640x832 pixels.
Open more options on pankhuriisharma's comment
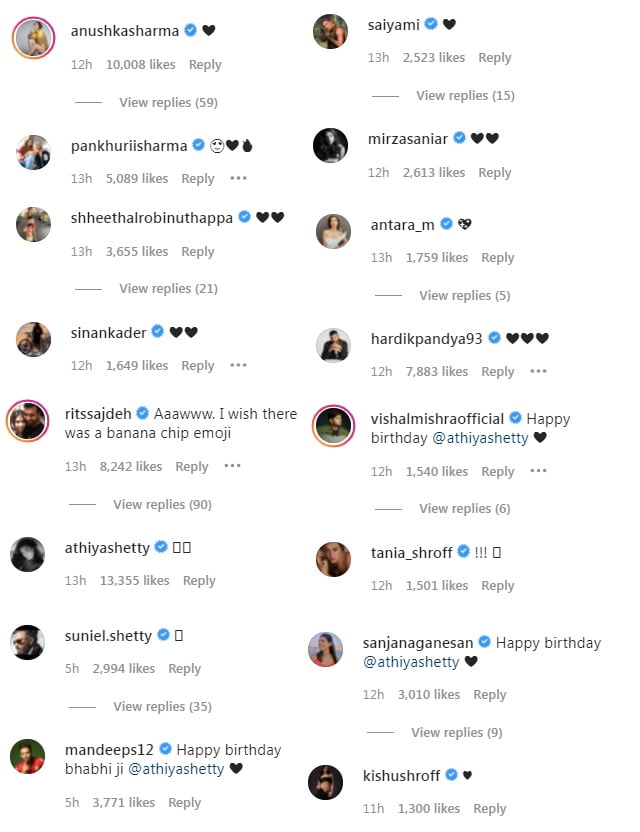[238, 178]
